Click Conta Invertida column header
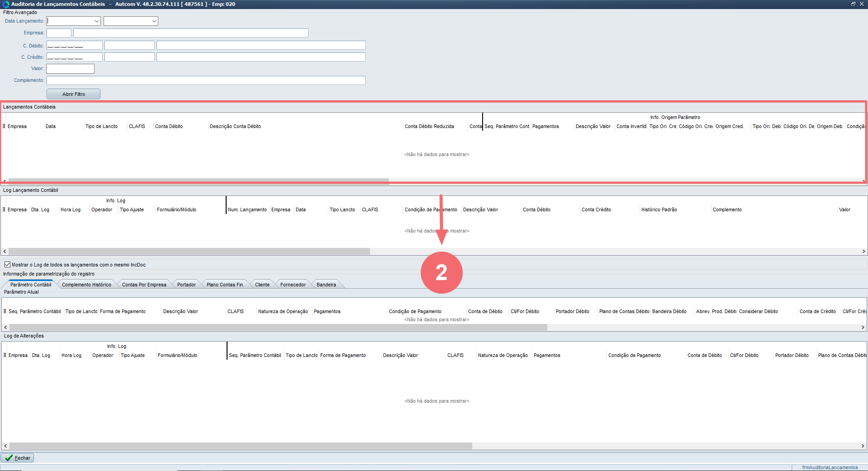Screen dimensions: 868x471 pyautogui.click(x=631, y=126)
